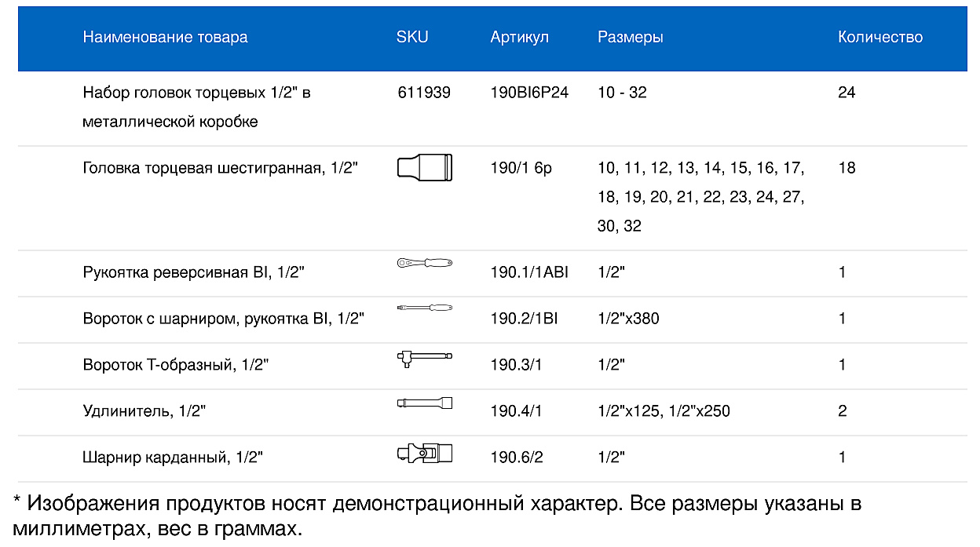Screen dimensions: 980x547
Task: Click size '1/2"' in the 'Рукоятка реверсивная' row
Action: [x=612, y=273]
